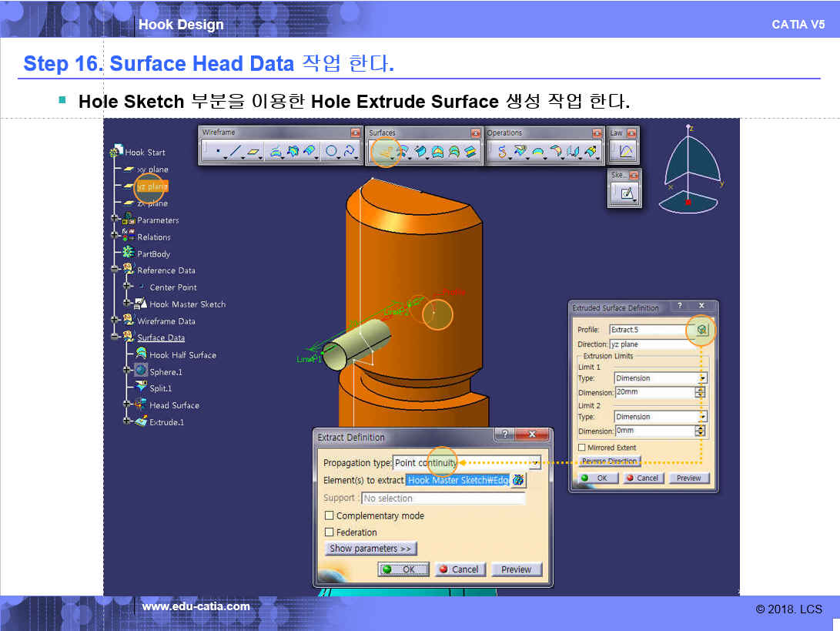Tick the Federation checkbox
The width and height of the screenshot is (840, 631).
[330, 532]
